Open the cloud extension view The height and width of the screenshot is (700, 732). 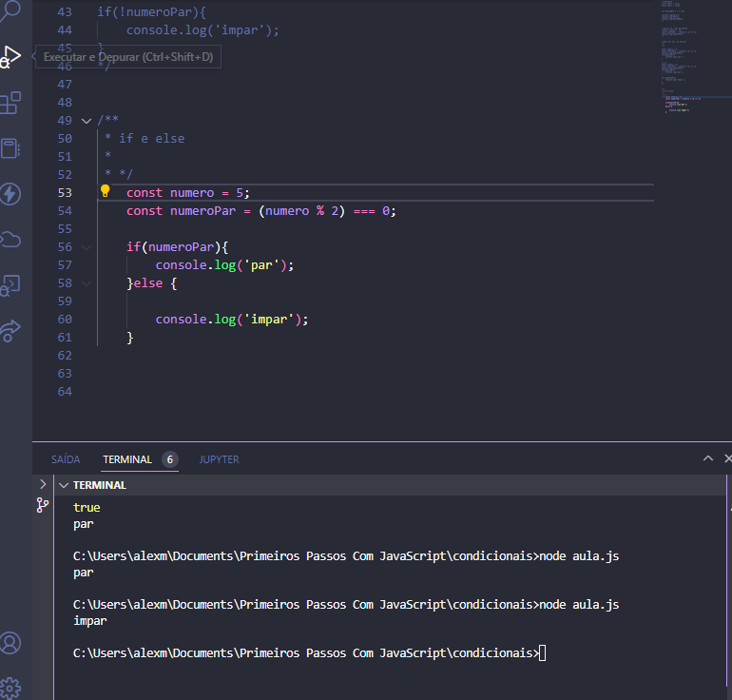10,240
